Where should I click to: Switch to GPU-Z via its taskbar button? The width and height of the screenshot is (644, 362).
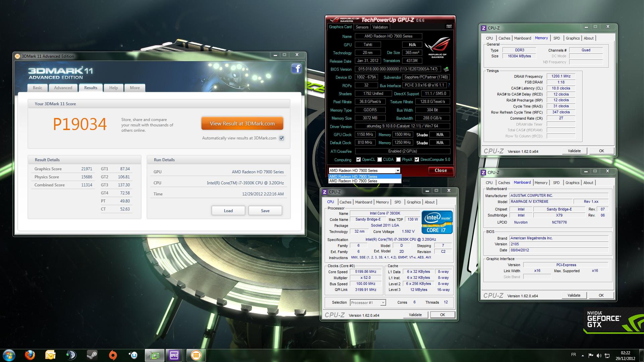click(154, 355)
